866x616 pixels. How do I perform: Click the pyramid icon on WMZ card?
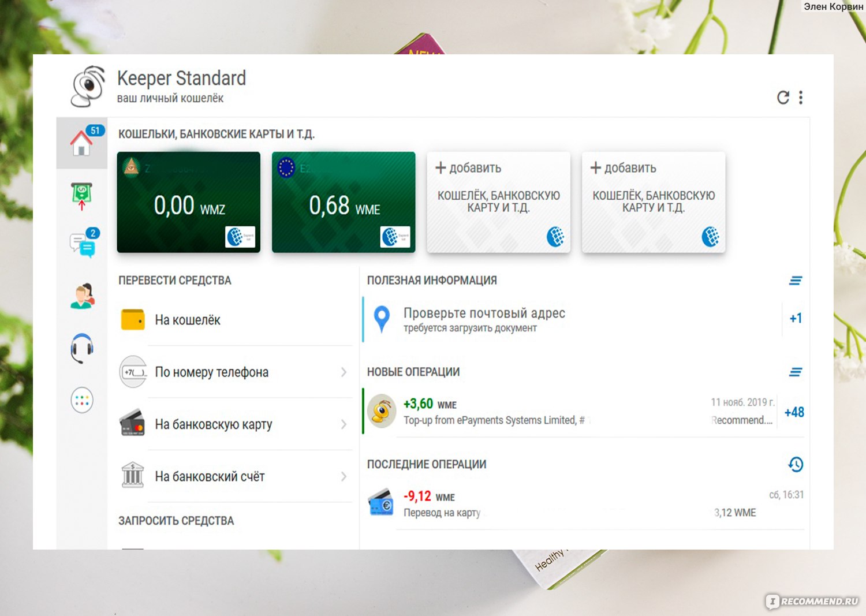tap(132, 167)
